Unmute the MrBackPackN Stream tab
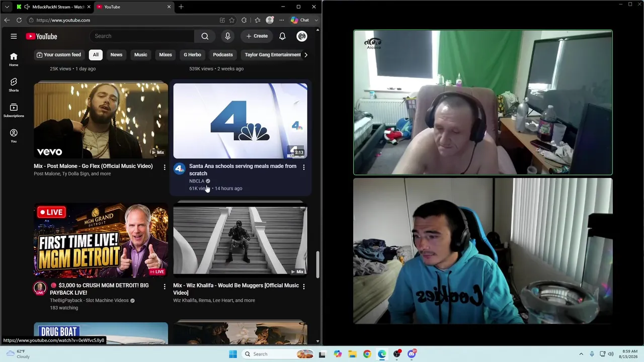Screen dimensions: 644x362 [27, 7]
